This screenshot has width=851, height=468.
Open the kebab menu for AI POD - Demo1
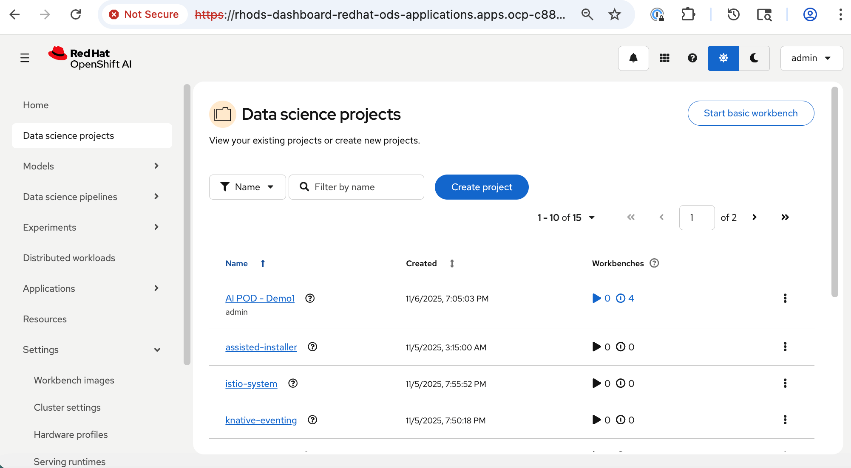pyautogui.click(x=785, y=298)
